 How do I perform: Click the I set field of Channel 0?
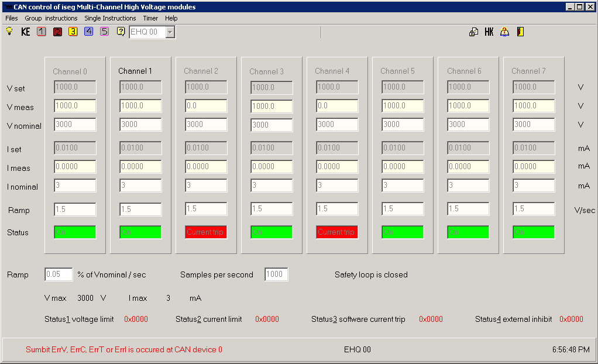pos(75,148)
